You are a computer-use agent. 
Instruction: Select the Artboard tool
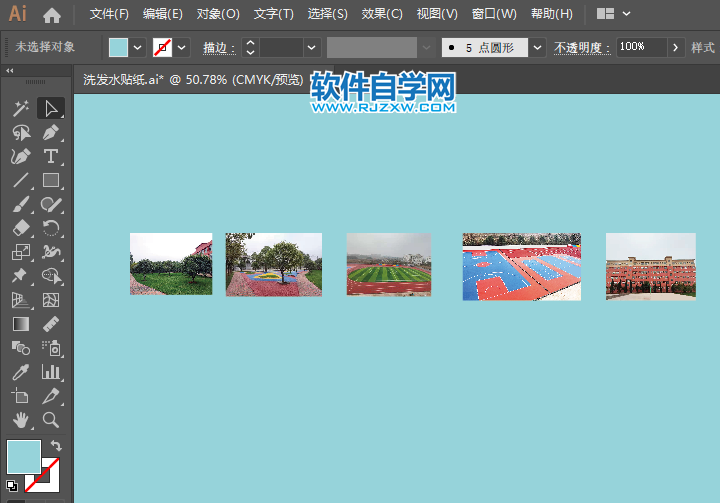pos(21,396)
